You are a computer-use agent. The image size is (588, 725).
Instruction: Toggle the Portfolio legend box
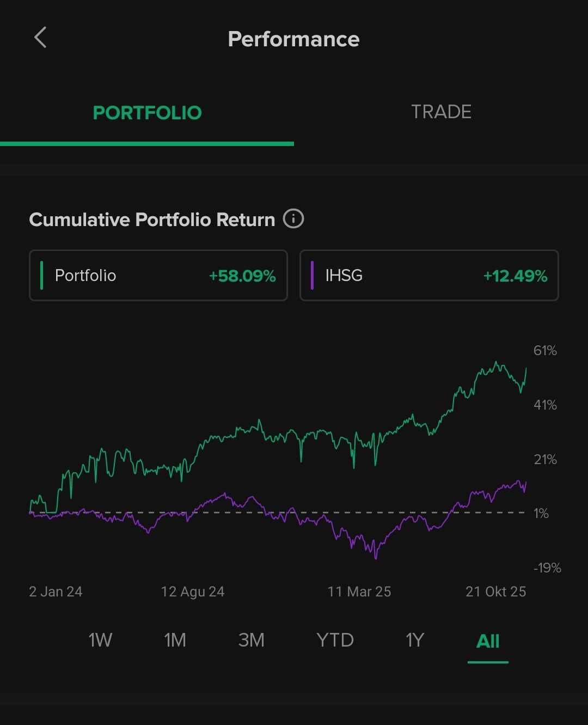[158, 275]
